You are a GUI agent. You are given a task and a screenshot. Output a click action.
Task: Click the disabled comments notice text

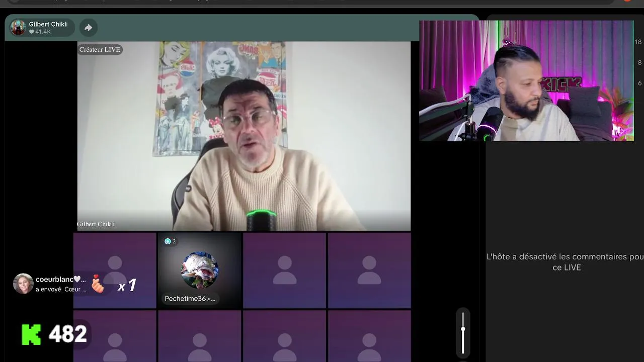(x=565, y=262)
